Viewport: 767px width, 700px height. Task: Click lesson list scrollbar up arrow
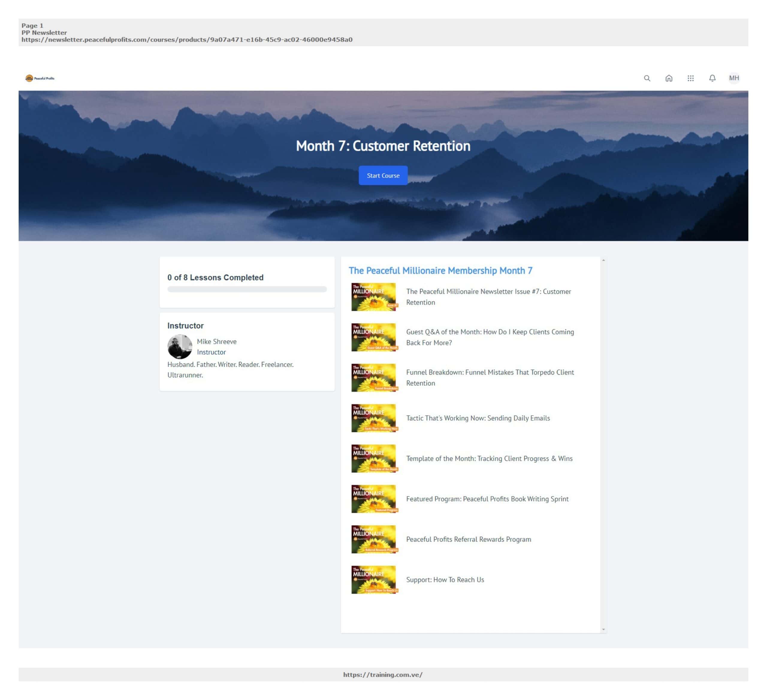tap(603, 260)
